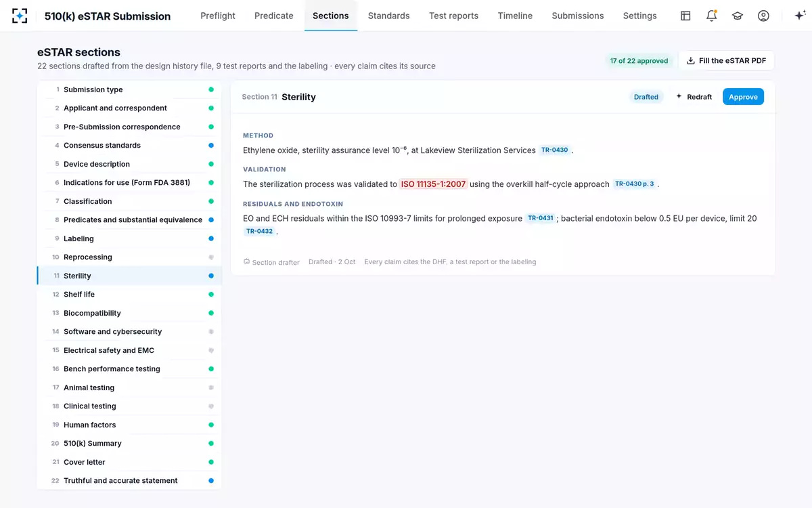Open the Settings tab

[x=639, y=16]
